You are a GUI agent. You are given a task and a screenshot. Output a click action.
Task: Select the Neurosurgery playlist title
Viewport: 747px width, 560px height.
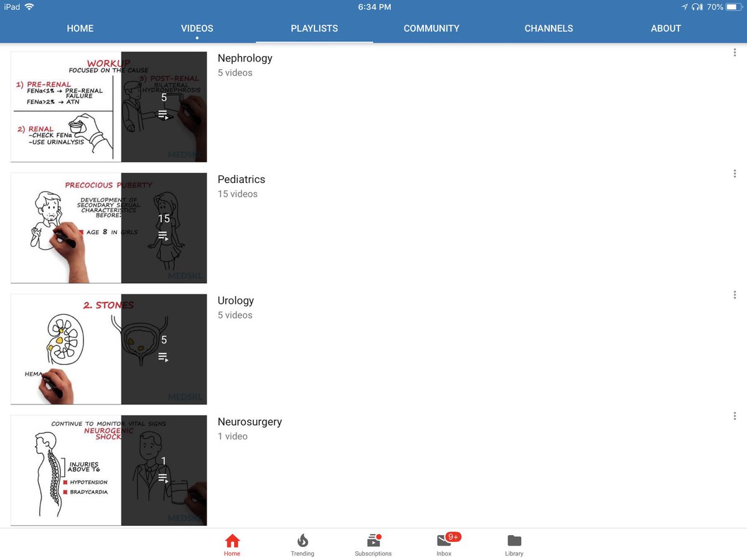250,422
